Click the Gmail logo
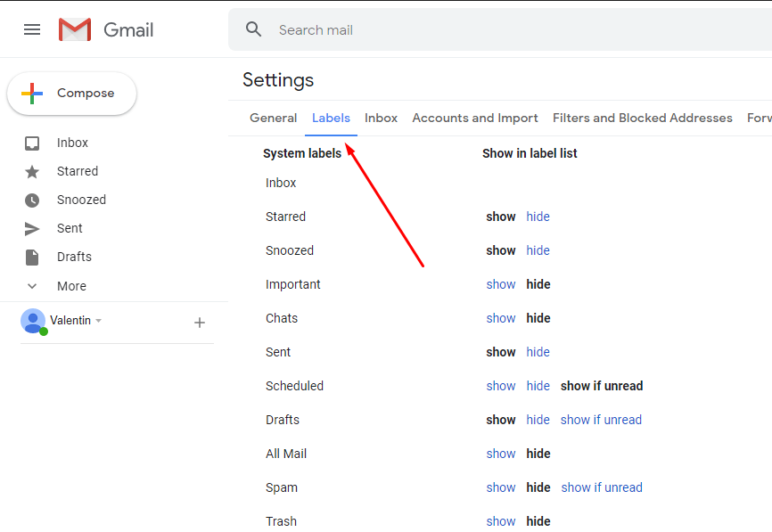The image size is (772, 532). (x=75, y=29)
